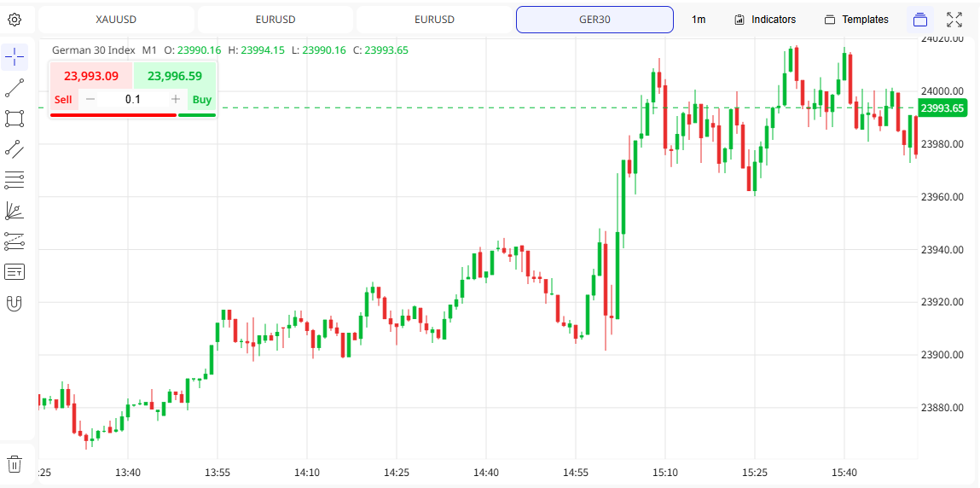Toggle the highlighted blue chart tabs layout icon
Viewport: 980px width, 488px height.
(919, 20)
